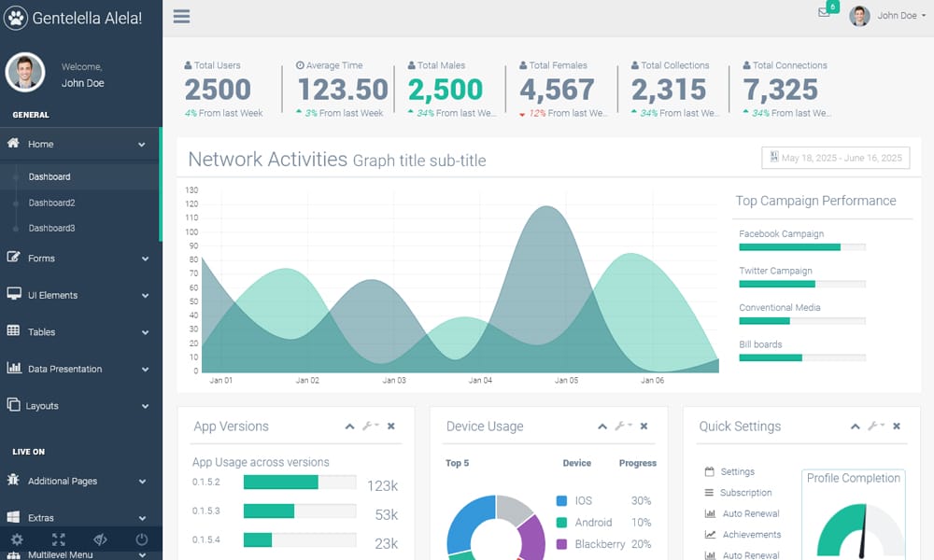Collapse the App Versions panel
This screenshot has height=560, width=934.
(x=349, y=427)
